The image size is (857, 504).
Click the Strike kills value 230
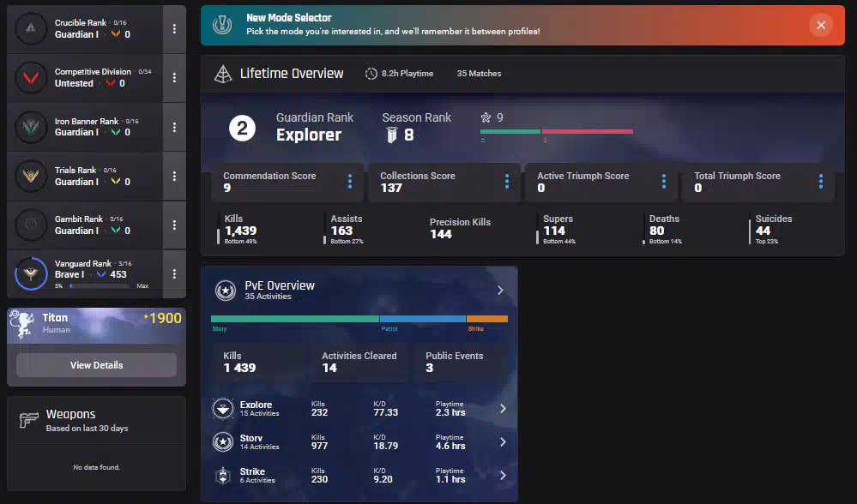pos(319,479)
